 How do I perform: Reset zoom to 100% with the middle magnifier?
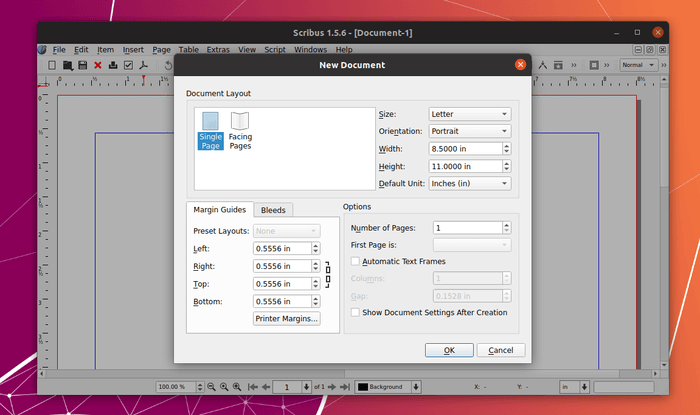click(224, 387)
